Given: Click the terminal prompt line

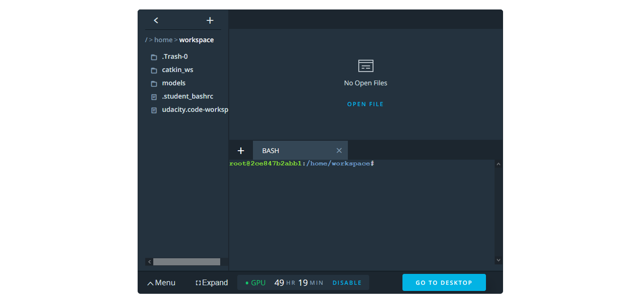Looking at the screenshot, I should click(302, 163).
